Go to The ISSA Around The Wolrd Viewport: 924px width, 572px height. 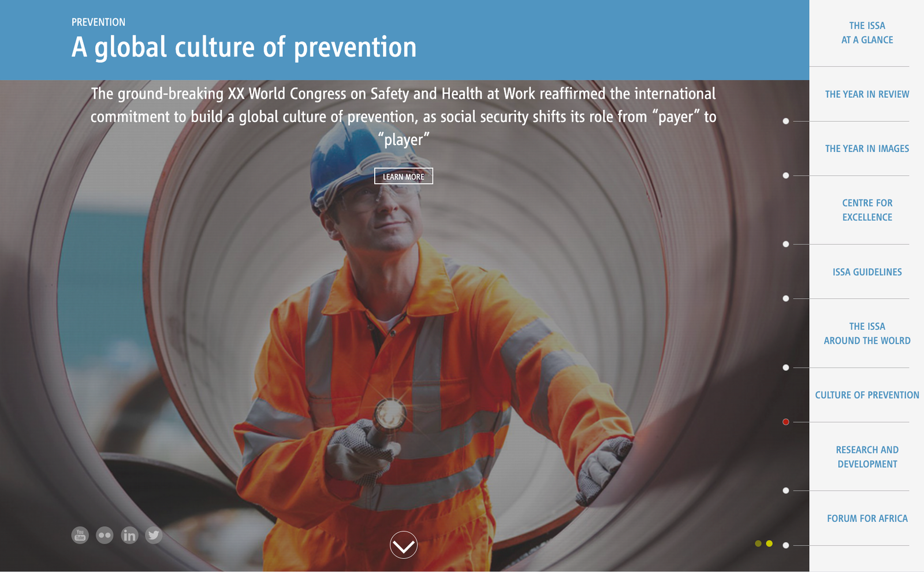click(x=867, y=333)
